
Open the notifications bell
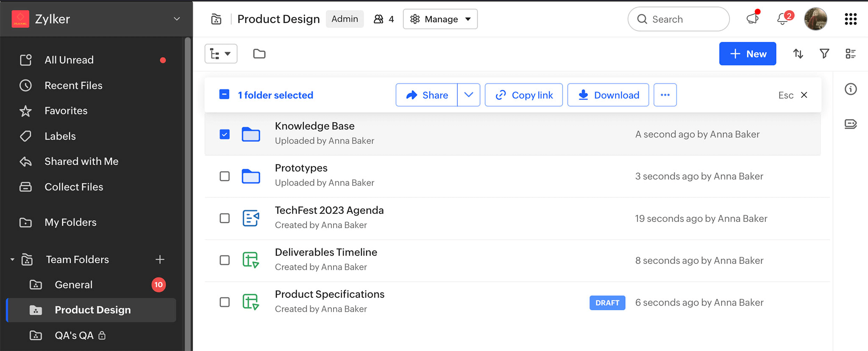[x=782, y=19]
